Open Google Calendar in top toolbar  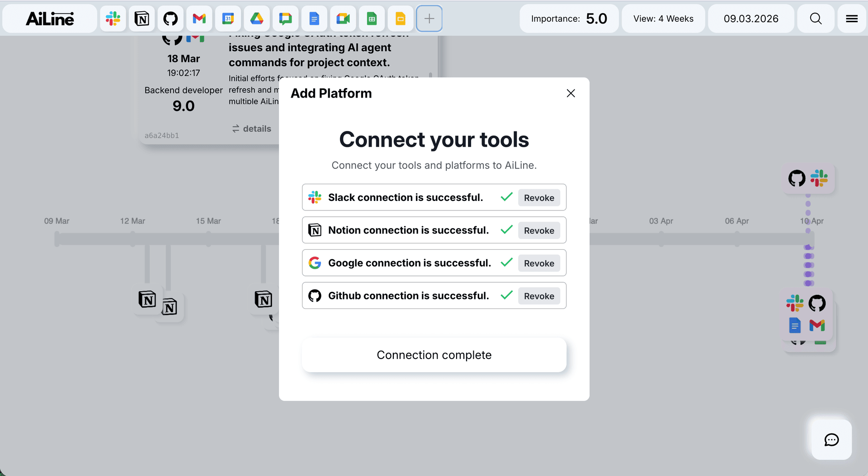point(228,19)
